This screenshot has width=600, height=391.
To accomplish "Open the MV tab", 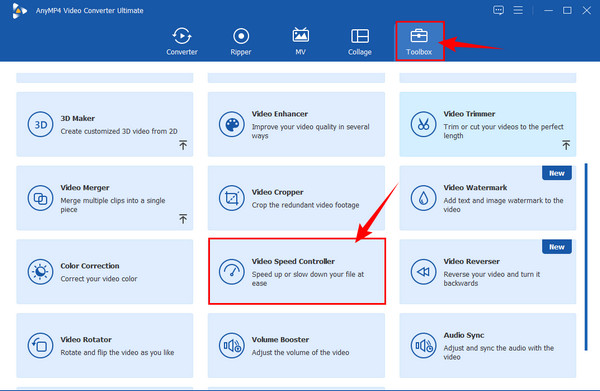I will 300,41.
